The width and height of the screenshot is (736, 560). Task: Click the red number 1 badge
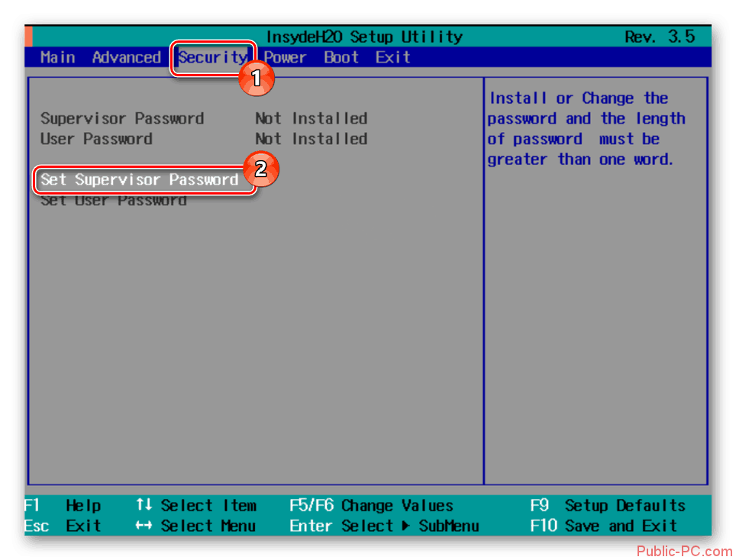pos(257,78)
